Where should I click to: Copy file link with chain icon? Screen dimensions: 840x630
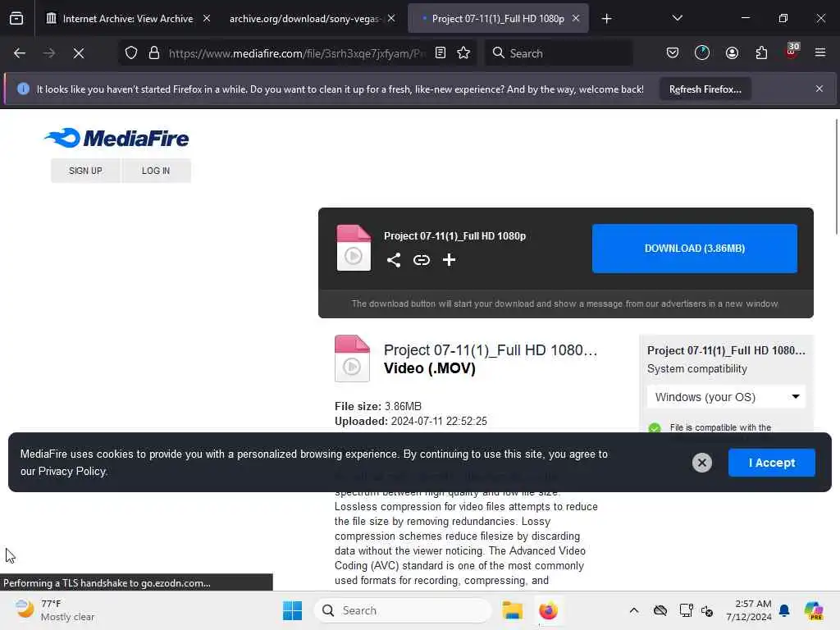pos(422,260)
